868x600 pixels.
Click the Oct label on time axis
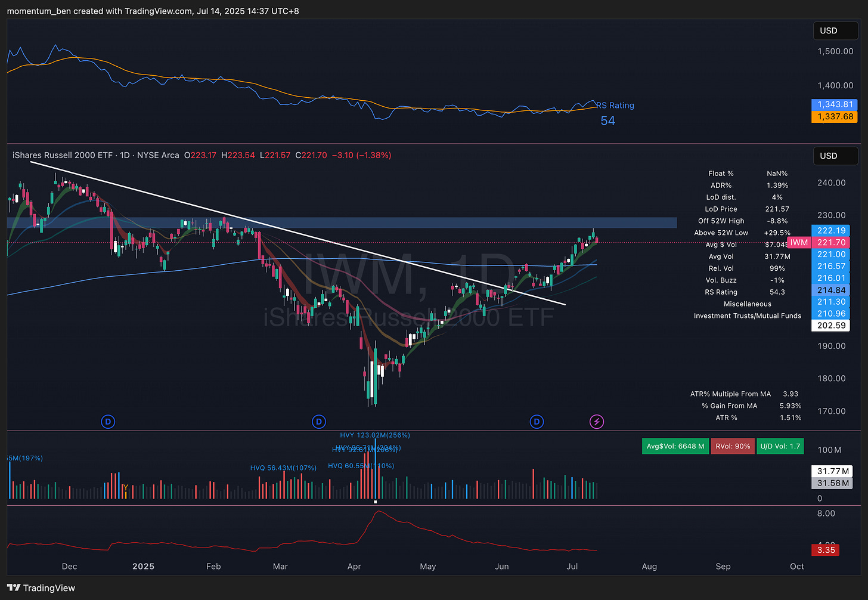(796, 567)
